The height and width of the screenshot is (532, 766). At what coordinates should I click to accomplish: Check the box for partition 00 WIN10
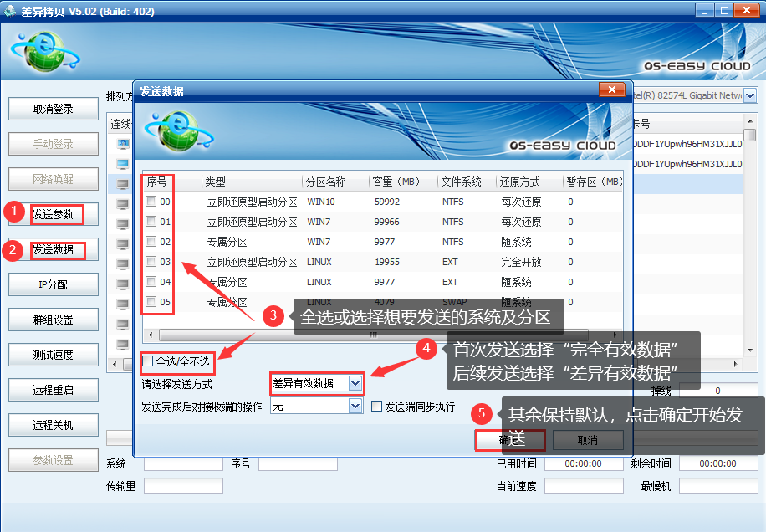coord(151,202)
